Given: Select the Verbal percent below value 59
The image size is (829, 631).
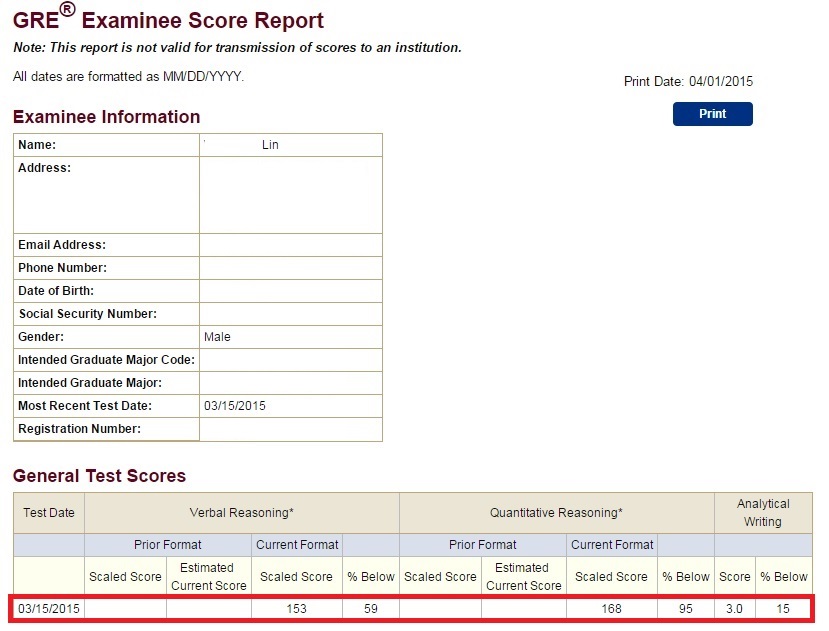Looking at the screenshot, I should [371, 609].
